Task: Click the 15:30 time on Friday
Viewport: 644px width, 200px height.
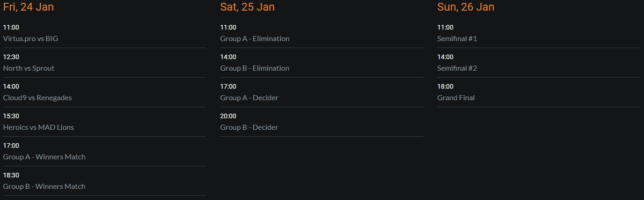Action: click(11, 116)
